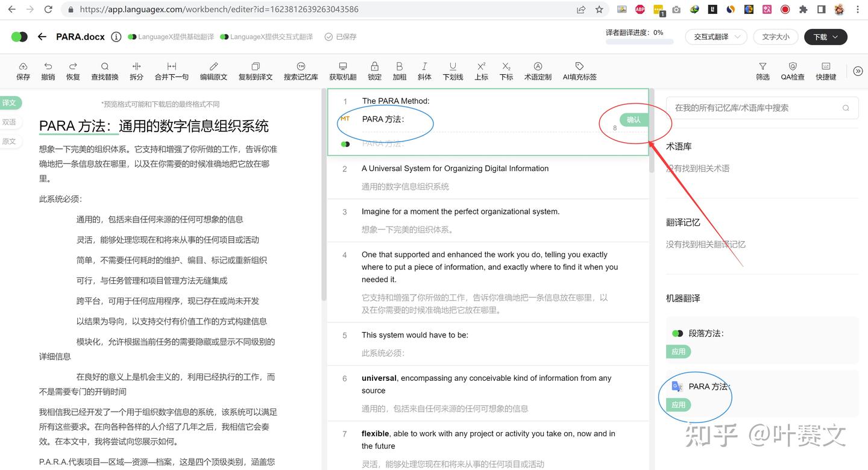This screenshot has height=470, width=868.
Task: Click the 合并下一句 merge icon
Action: 171,70
